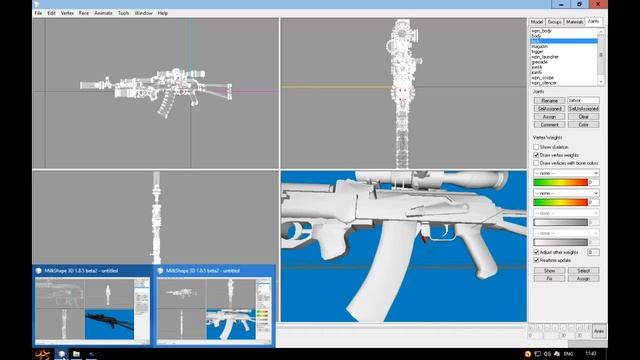Switch to right MilkShape preview with white gun
The image size is (640, 360).
(214, 306)
